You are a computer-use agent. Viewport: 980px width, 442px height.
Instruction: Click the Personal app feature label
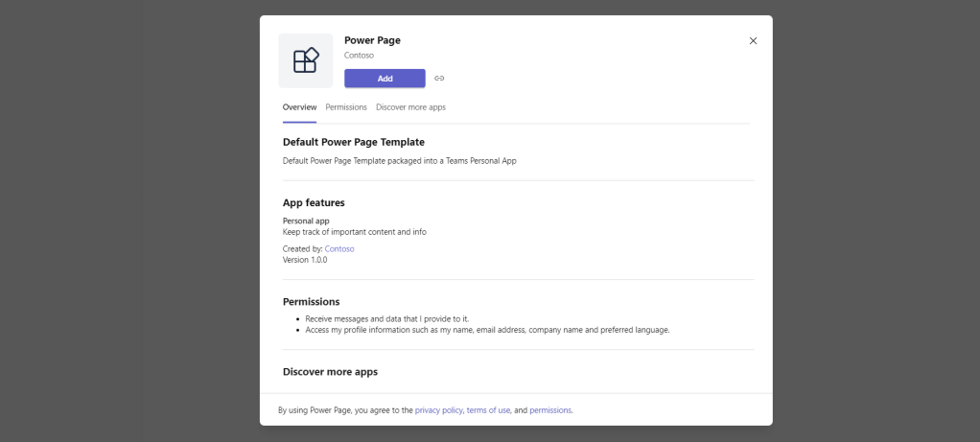click(306, 221)
